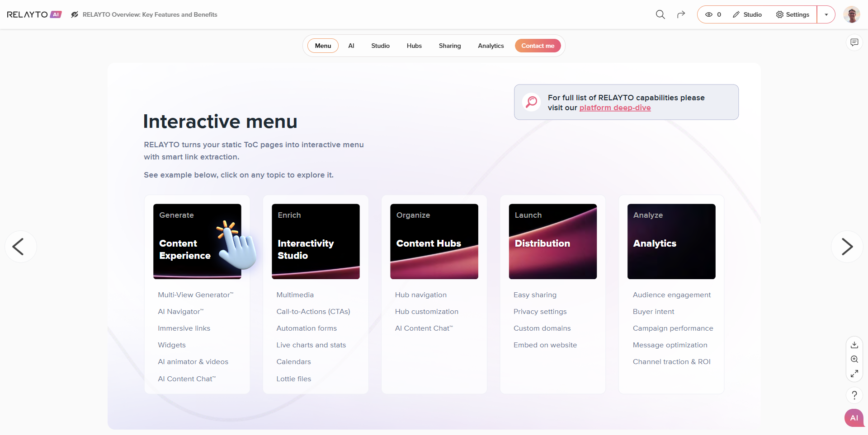Screen dimensions: 868x435
Task: Click Buyer intent link
Action: 653,311
